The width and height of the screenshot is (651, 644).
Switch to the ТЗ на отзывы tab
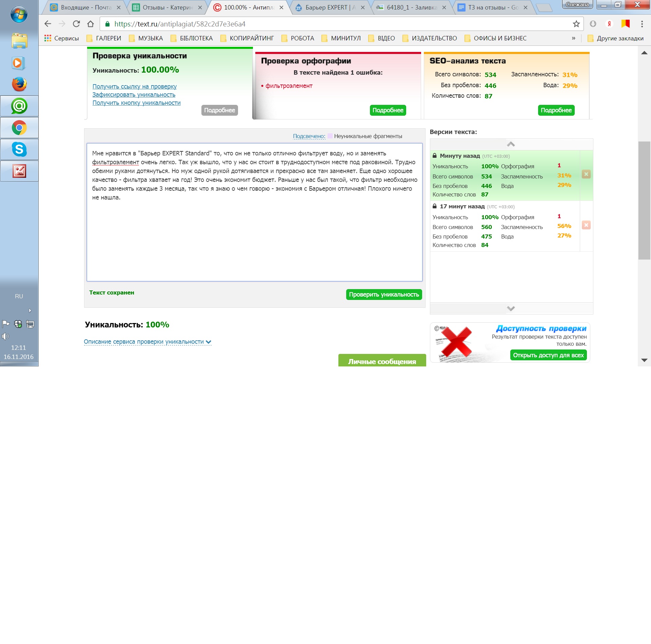493,7
